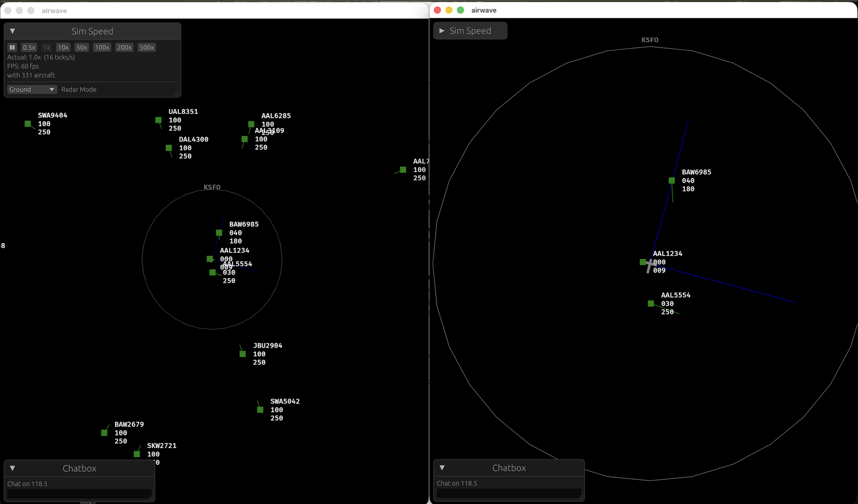Focus the right Chatbox text input
Viewport: 858px width, 504px height.
pos(508,493)
